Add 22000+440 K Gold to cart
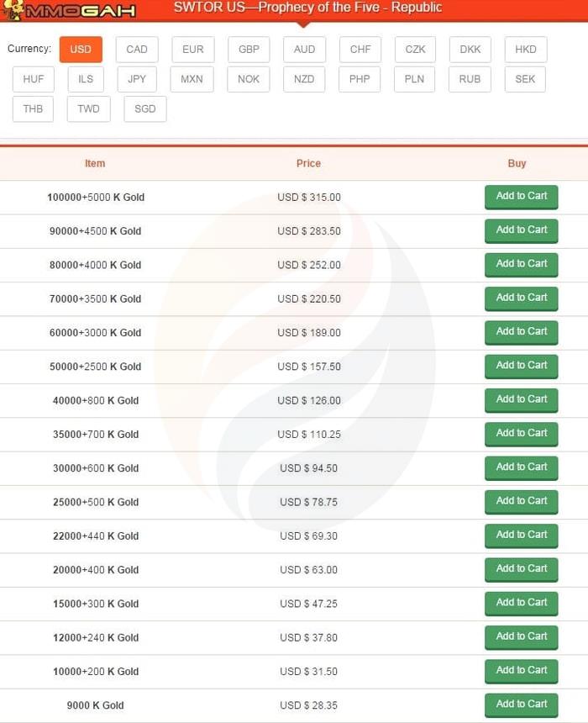 [521, 536]
